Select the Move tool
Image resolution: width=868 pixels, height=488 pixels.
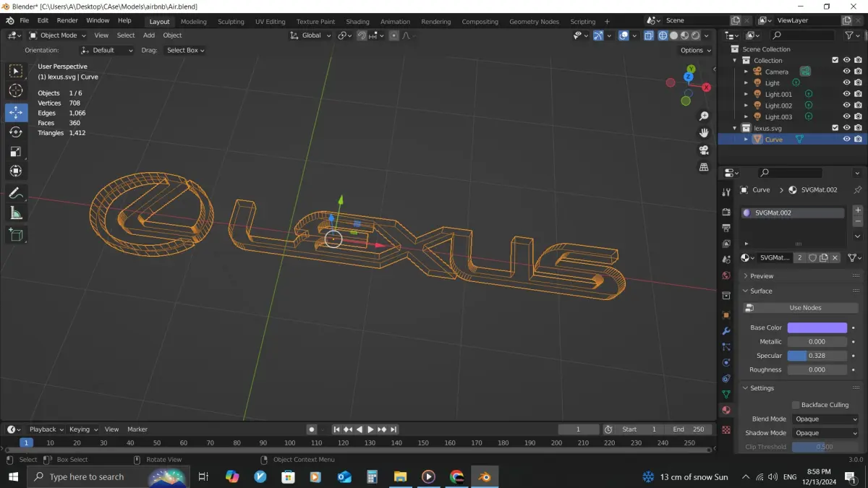click(16, 113)
